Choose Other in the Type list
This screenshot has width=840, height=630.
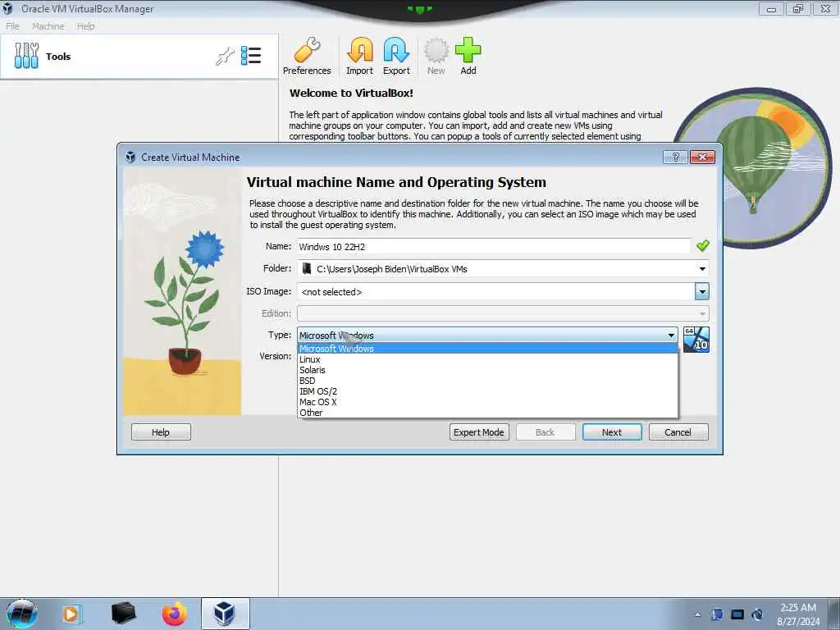coord(487,413)
